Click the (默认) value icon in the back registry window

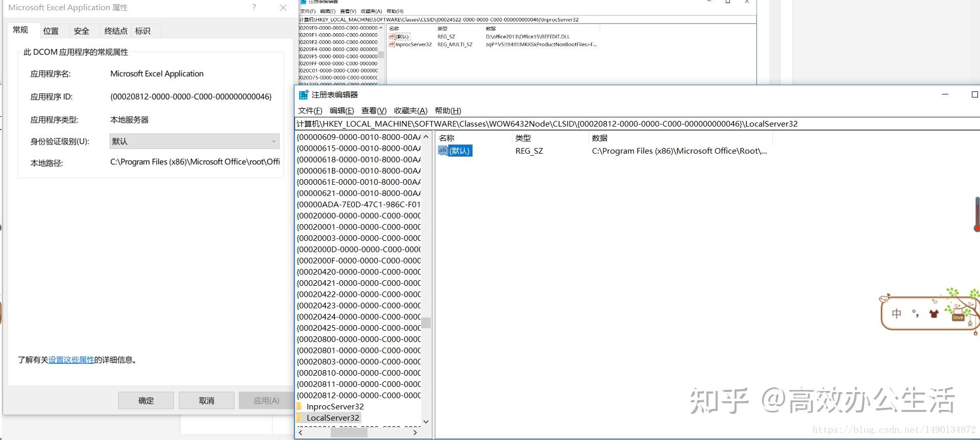click(x=391, y=36)
